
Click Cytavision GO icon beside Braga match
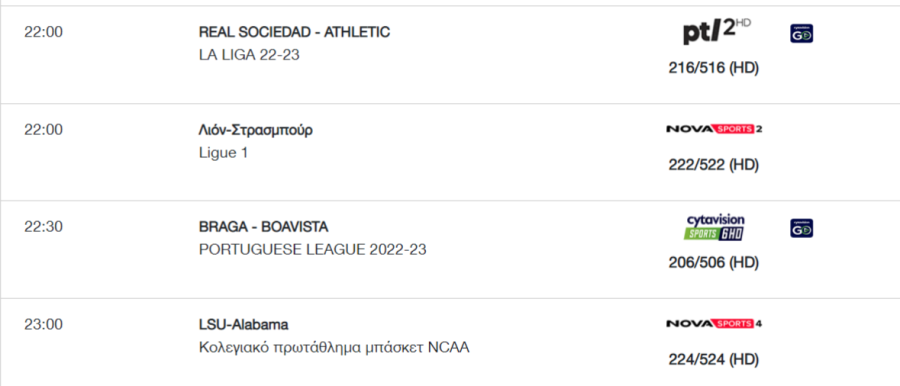(801, 228)
